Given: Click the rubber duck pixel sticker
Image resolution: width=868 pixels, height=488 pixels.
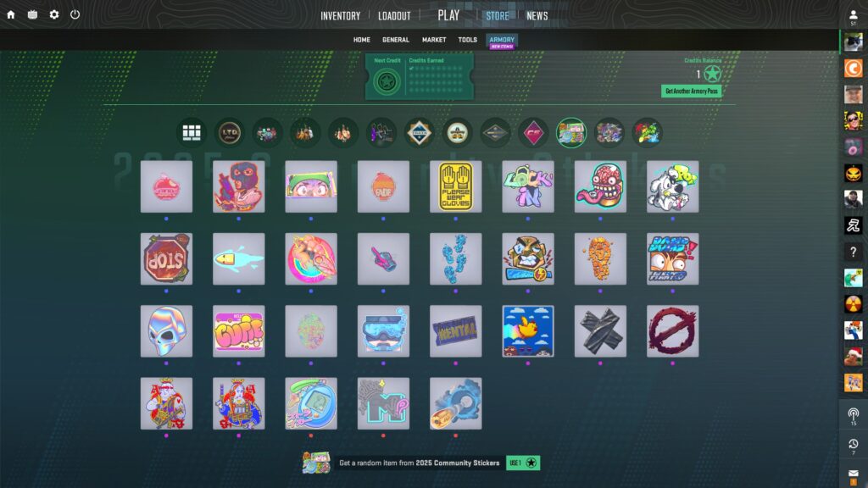Looking at the screenshot, I should 528,331.
